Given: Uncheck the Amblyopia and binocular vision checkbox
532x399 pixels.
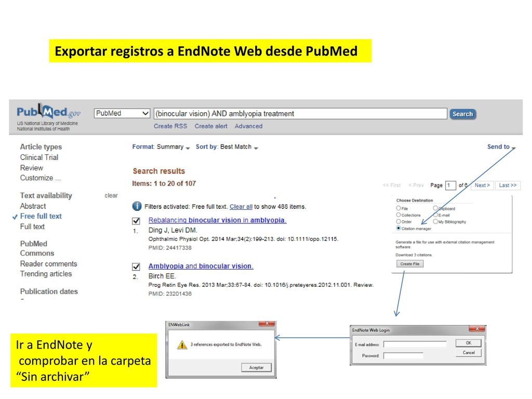Looking at the screenshot, I should (136, 267).
